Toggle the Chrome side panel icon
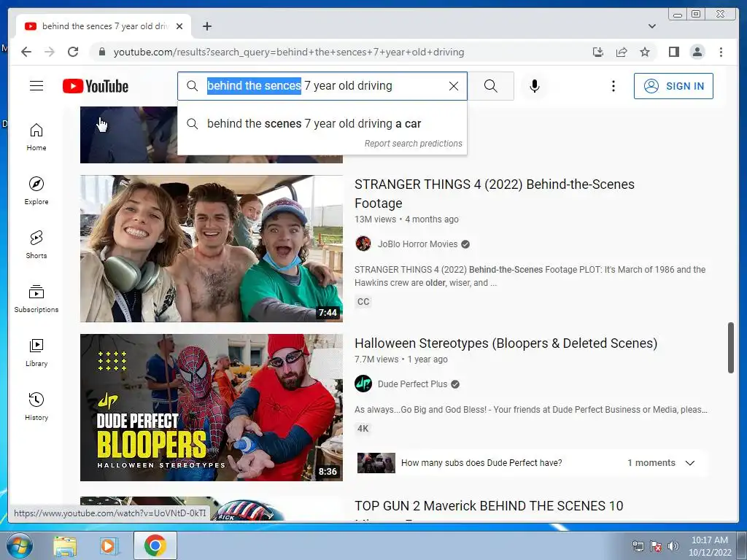 pos(673,52)
